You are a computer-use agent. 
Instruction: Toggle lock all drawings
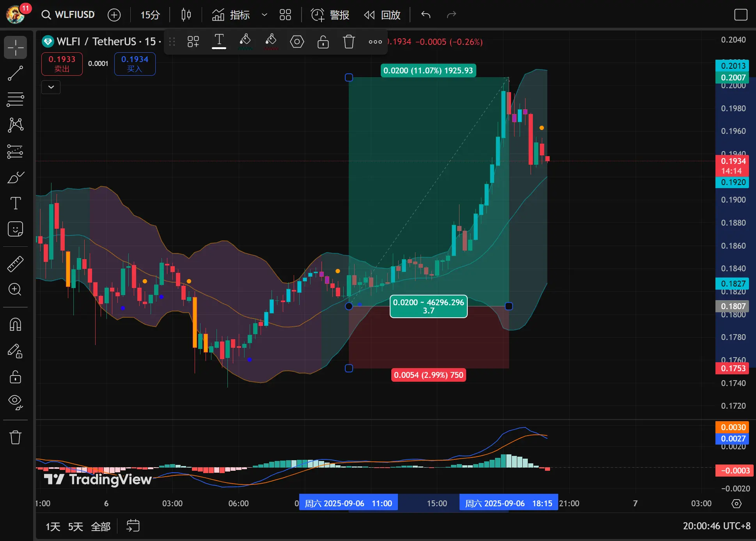tap(15, 377)
